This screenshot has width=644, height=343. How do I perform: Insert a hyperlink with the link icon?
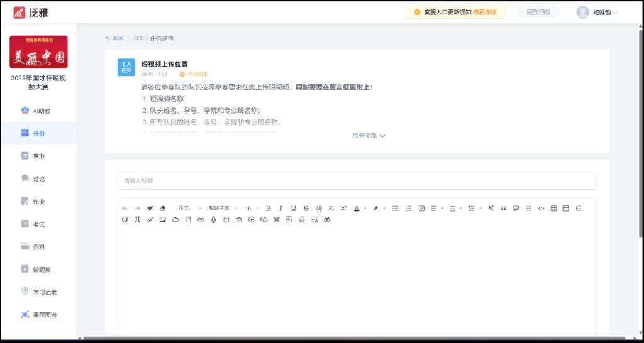click(201, 219)
